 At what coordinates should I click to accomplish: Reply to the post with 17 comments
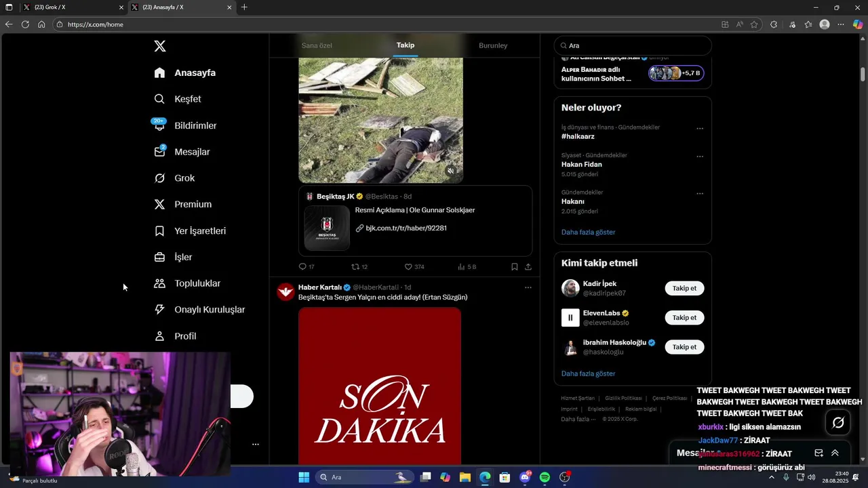tap(307, 267)
